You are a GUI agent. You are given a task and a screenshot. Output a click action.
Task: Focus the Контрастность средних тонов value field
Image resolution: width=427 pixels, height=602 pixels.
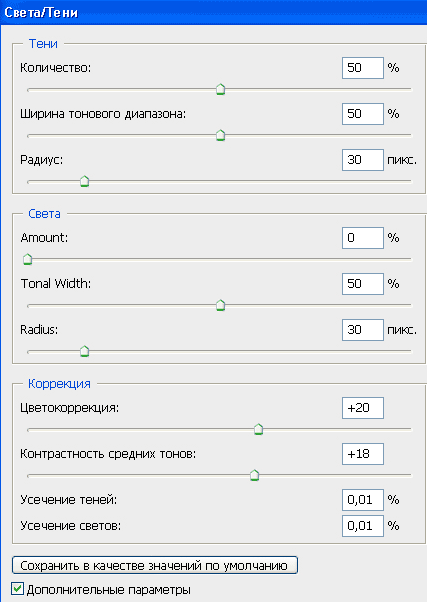(x=363, y=454)
